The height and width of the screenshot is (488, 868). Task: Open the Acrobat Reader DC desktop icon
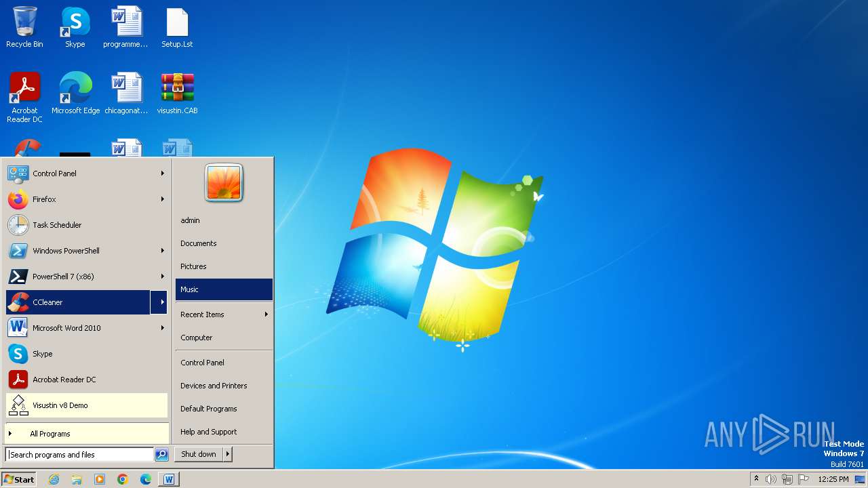pyautogui.click(x=24, y=98)
